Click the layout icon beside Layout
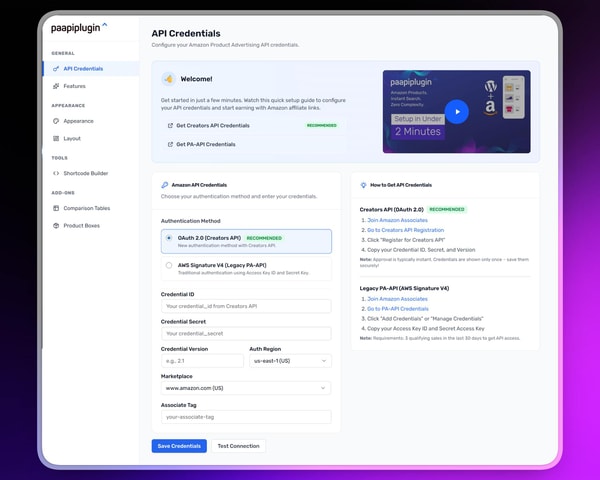 click(56, 139)
